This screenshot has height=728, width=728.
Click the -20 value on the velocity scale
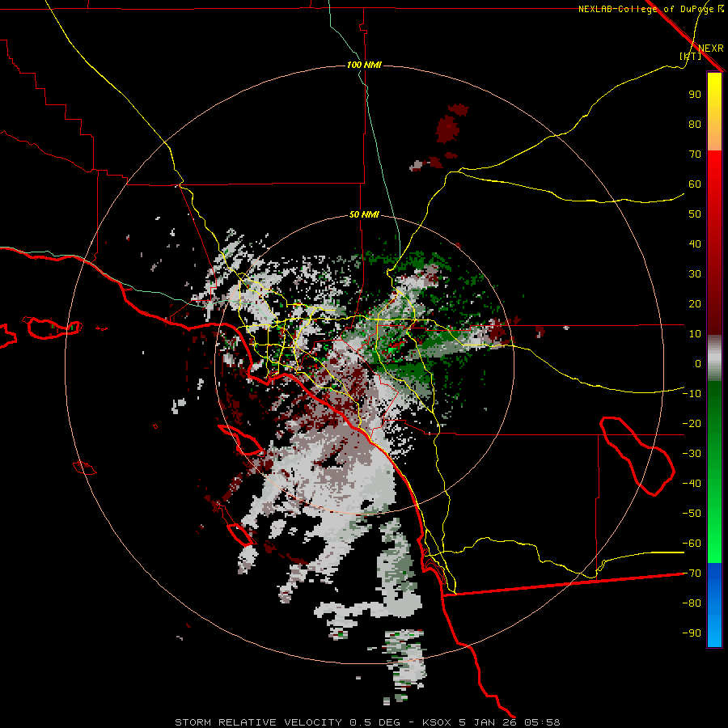(x=692, y=424)
